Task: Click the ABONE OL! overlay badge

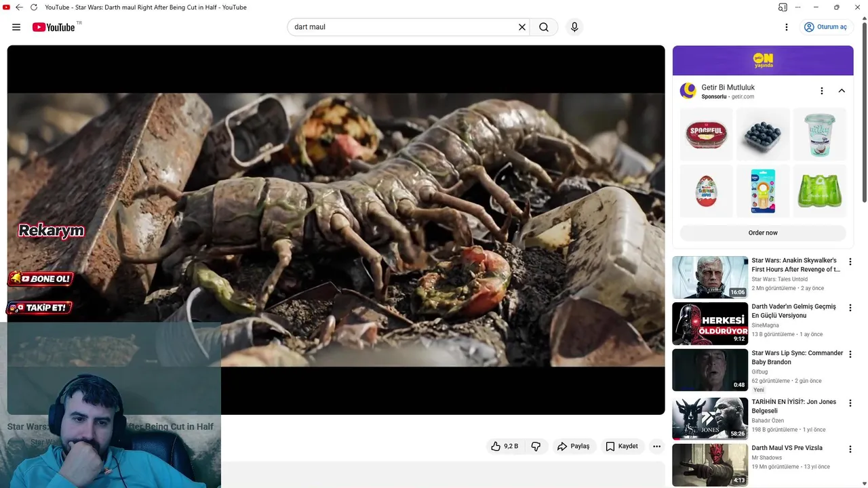Action: 40,279
